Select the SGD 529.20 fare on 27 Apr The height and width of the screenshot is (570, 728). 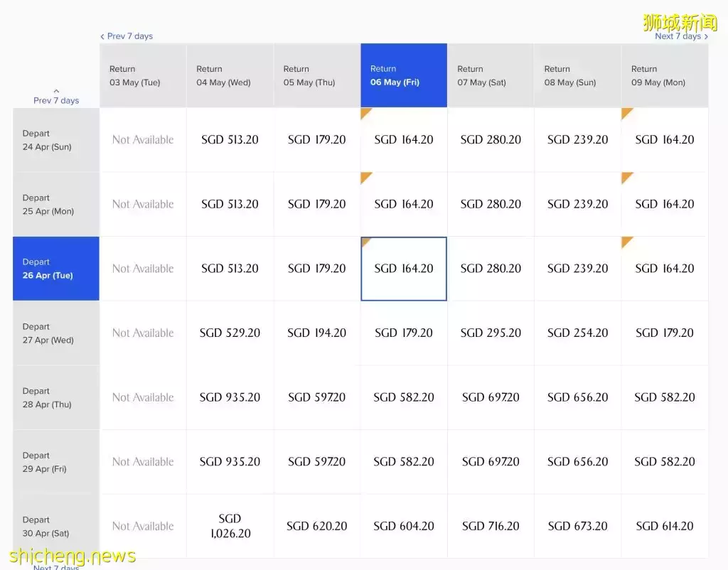230,333
